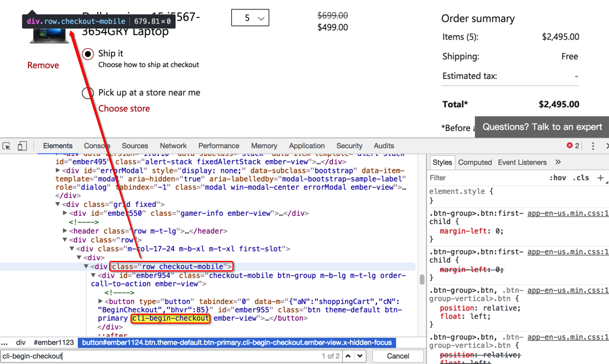Screen dimensions: 609x364
Task: Click the laptop product thumbnail
Action: point(49,36)
